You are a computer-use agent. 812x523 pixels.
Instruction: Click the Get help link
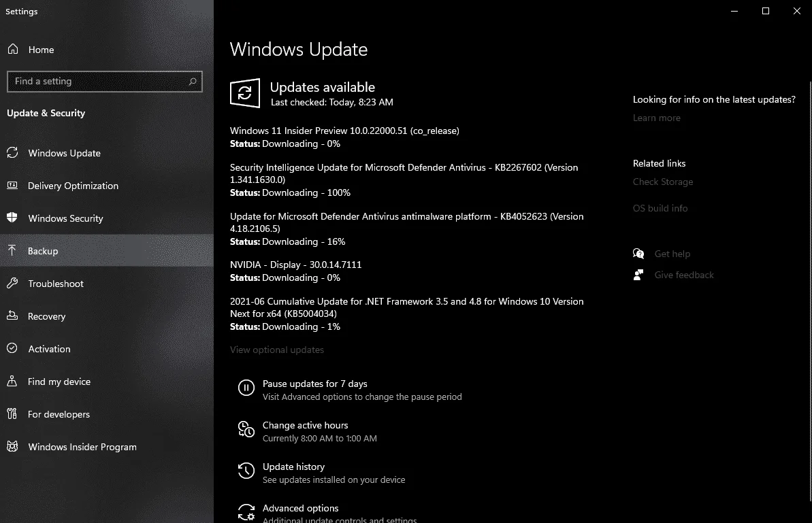[672, 254]
